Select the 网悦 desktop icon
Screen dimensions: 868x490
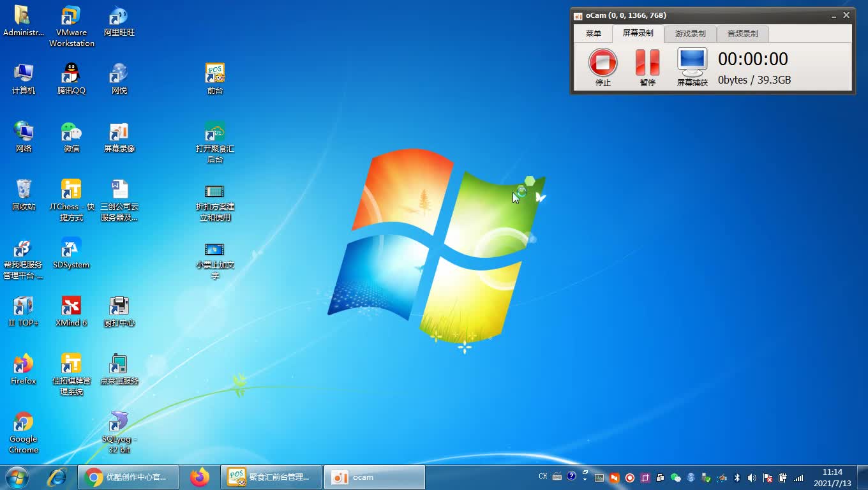point(119,79)
